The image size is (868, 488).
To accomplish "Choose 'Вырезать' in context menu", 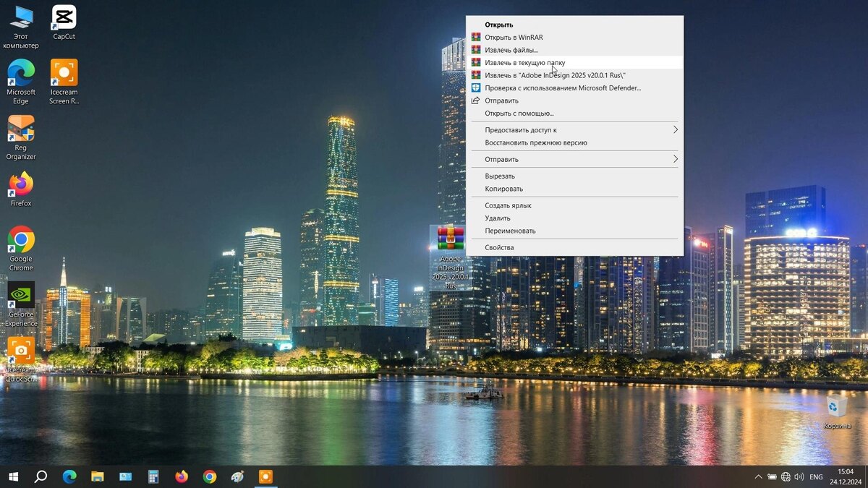I will pos(574,176).
